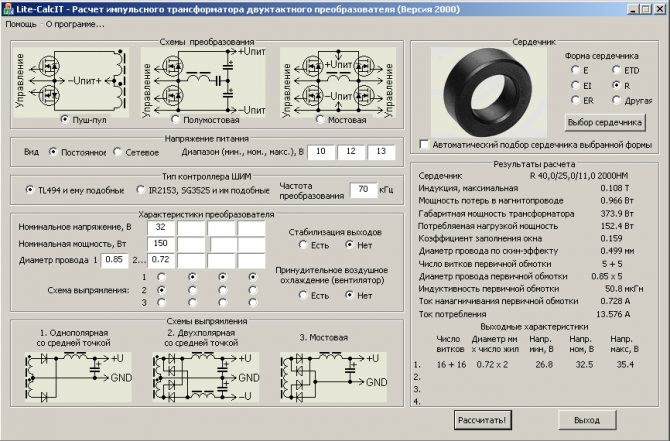This screenshot has width=670, height=441.
Task: Click the primary turns value '5 + 5'
Action: pyautogui.click(x=612, y=264)
